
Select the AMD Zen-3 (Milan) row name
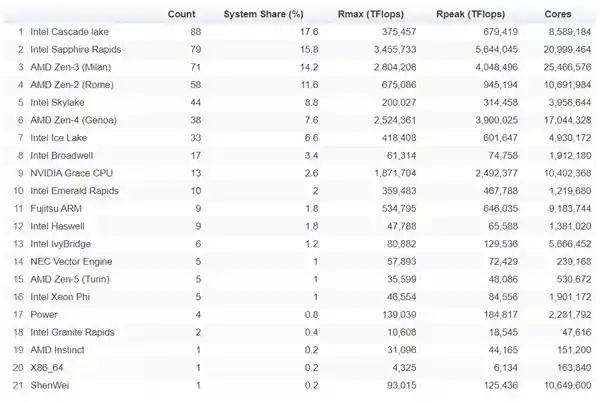71,67
